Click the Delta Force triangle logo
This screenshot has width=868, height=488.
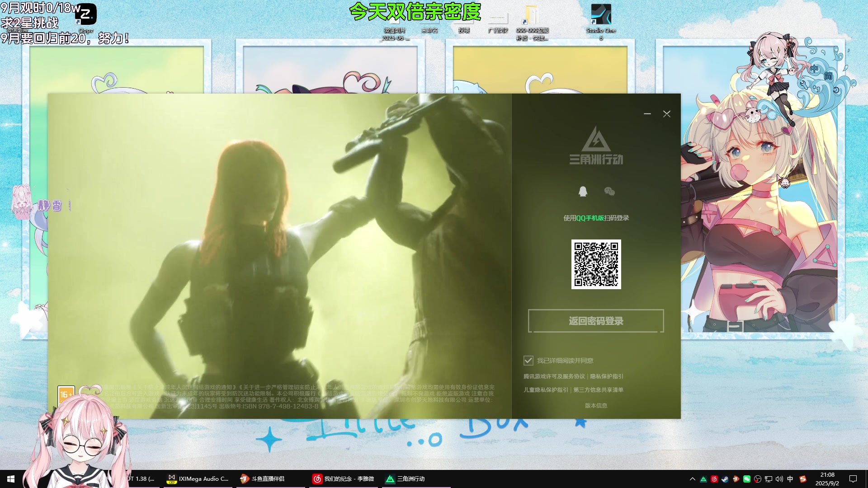point(596,139)
